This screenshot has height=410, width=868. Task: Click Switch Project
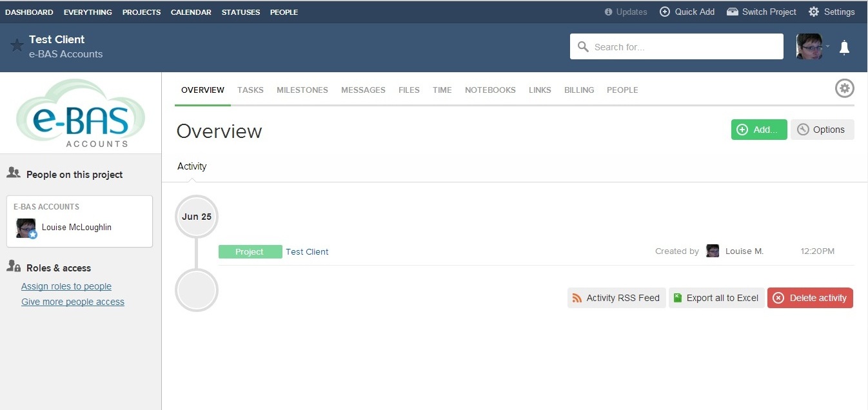click(762, 12)
